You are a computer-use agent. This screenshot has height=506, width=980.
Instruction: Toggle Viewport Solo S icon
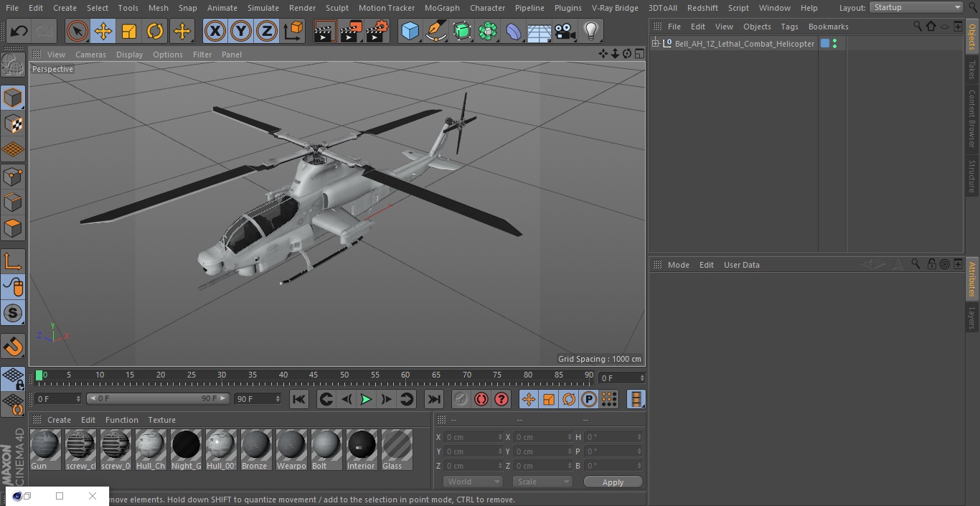pyautogui.click(x=13, y=313)
